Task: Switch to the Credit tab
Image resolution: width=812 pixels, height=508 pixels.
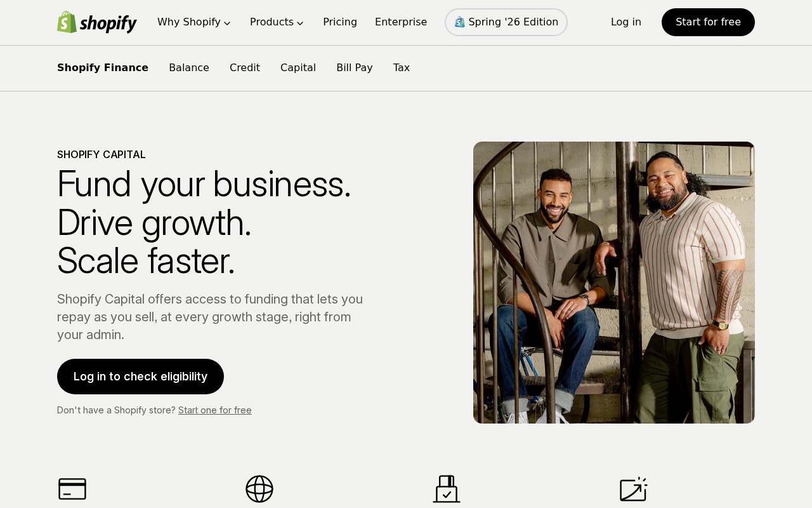Action: pos(245,68)
